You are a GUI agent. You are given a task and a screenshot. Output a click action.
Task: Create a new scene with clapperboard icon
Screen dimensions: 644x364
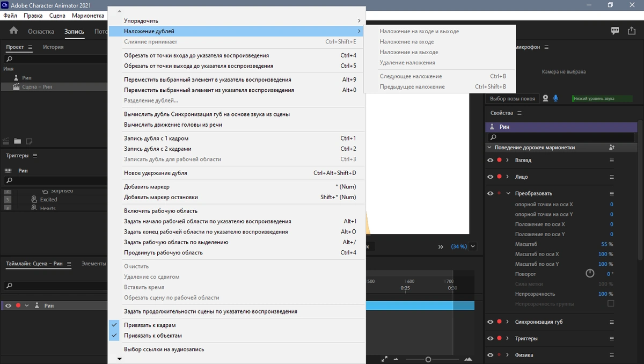click(6, 141)
